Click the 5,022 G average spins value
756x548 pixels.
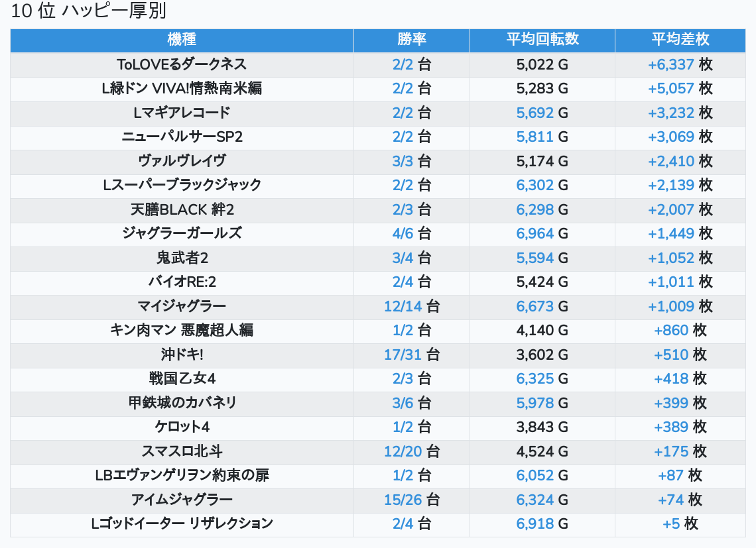coord(542,64)
